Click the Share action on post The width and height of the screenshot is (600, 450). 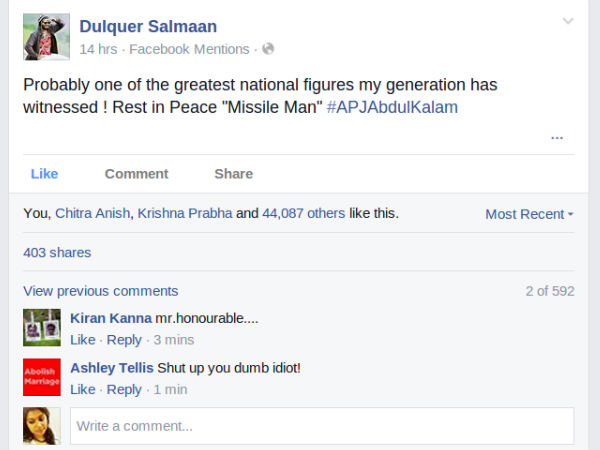tap(233, 173)
